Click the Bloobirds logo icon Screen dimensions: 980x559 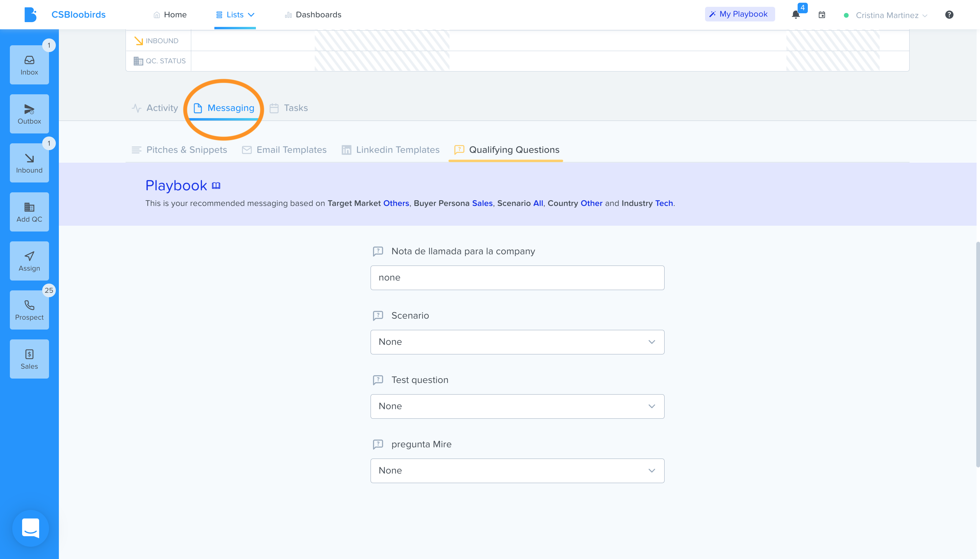30,15
